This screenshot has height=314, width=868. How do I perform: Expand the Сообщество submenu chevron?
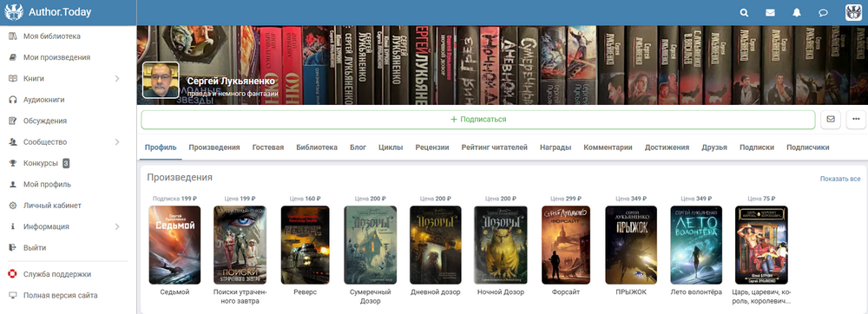point(117,142)
